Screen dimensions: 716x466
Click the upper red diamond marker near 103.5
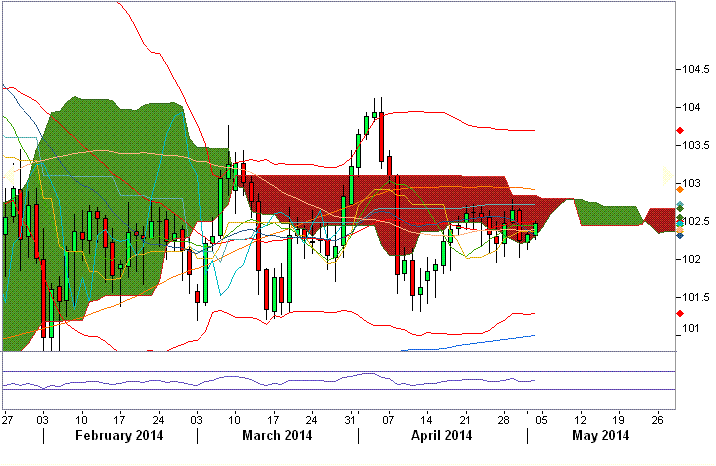click(680, 131)
